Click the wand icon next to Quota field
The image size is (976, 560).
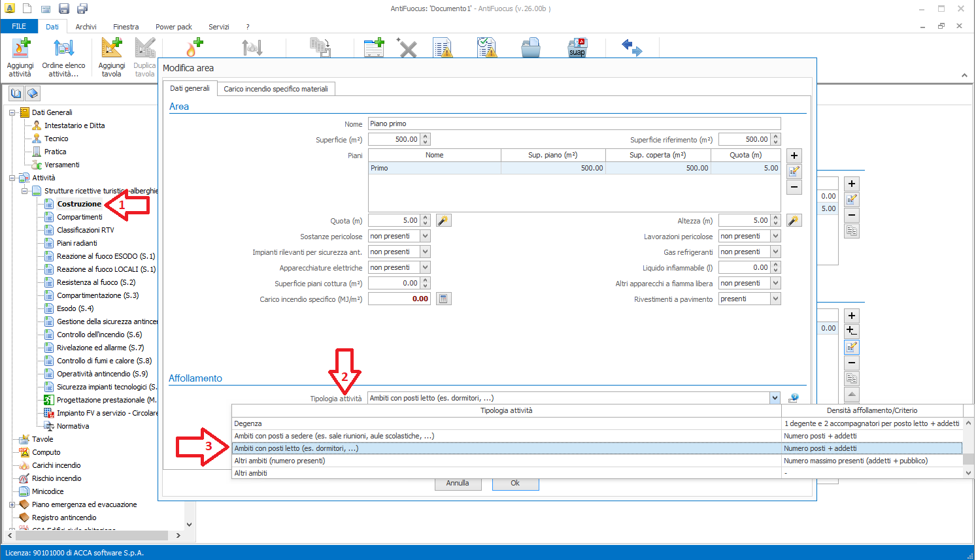coord(443,221)
